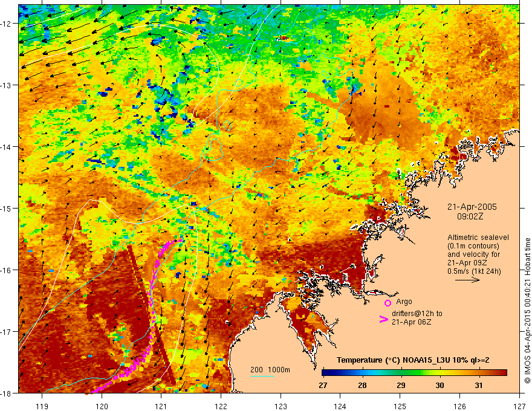Viewport: 532px width, 411px height.
Task: Click the longitude axis label 119
Action: point(42,407)
